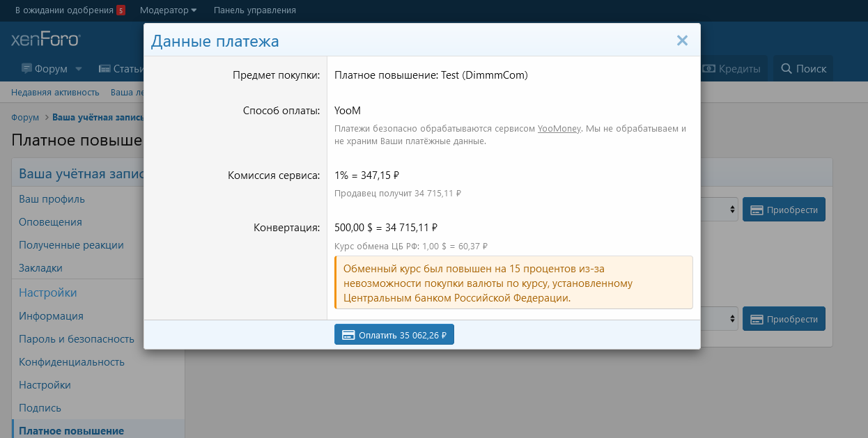Click the text Платное повышение: Test (DimmmCom)
This screenshot has width=868, height=438.
pyautogui.click(x=431, y=75)
